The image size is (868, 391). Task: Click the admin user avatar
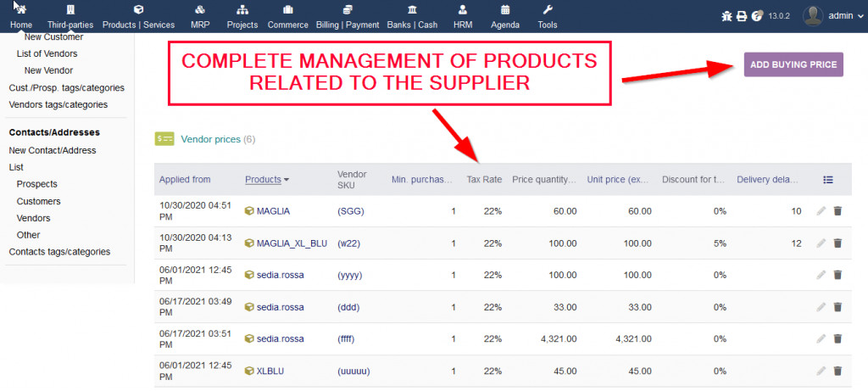[813, 15]
